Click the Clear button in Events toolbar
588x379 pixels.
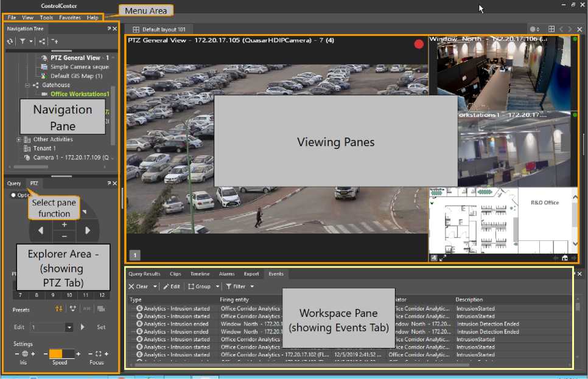[x=138, y=287]
